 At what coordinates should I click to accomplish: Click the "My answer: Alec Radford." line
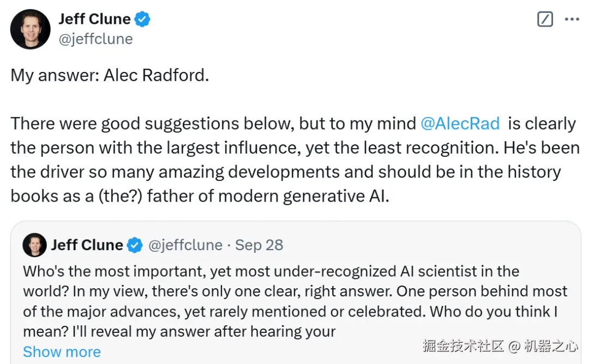pos(110,75)
